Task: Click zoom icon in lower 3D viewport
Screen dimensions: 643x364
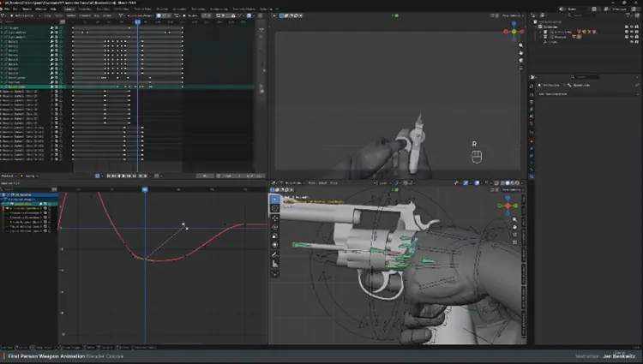Action: [514, 219]
